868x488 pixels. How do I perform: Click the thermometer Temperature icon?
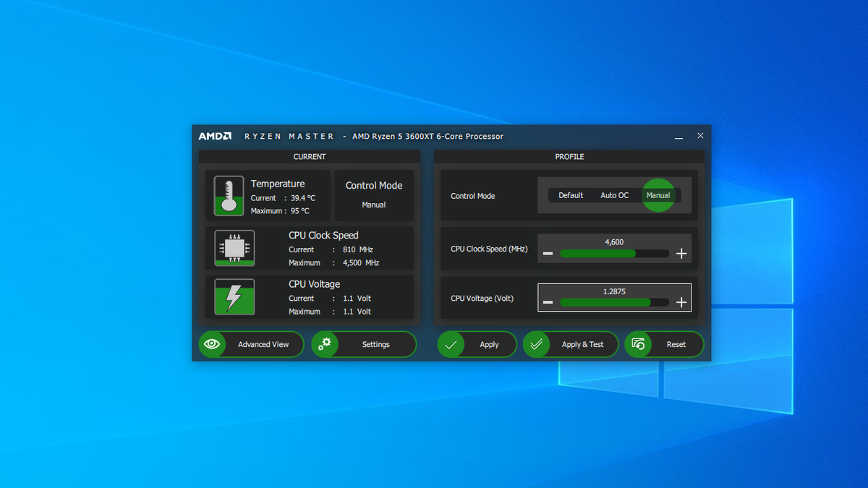pyautogui.click(x=229, y=196)
